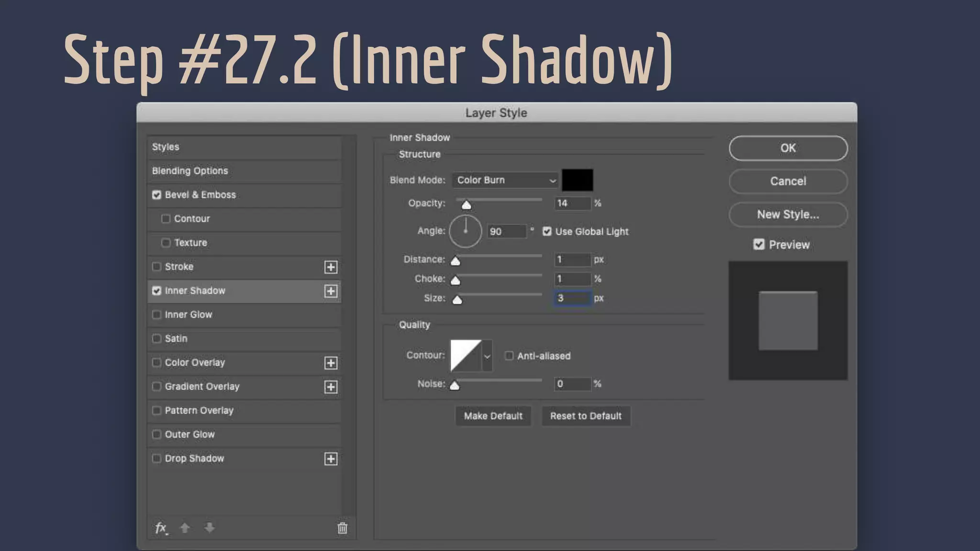Select Outer Glow in the effects list
Viewport: 980px width, 551px height.
point(190,434)
